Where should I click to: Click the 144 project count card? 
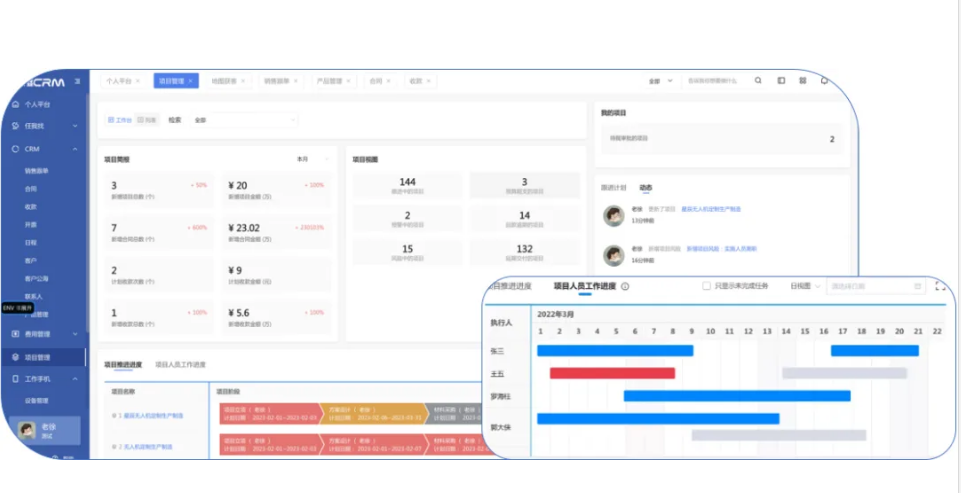408,185
